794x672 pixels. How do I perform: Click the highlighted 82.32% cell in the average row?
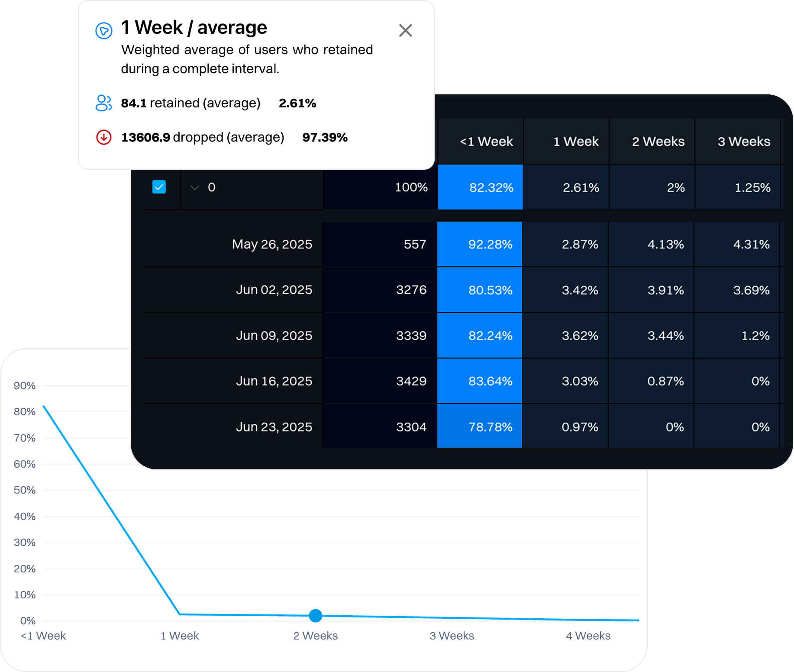[x=480, y=187]
